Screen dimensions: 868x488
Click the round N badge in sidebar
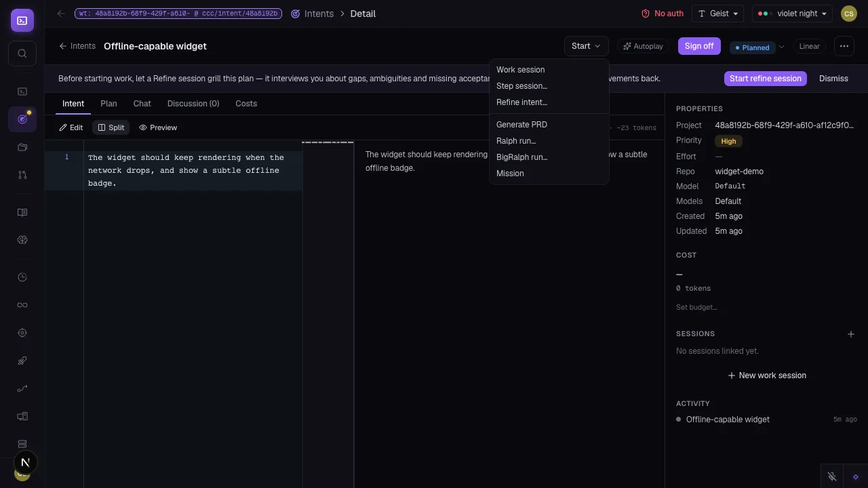(25, 462)
